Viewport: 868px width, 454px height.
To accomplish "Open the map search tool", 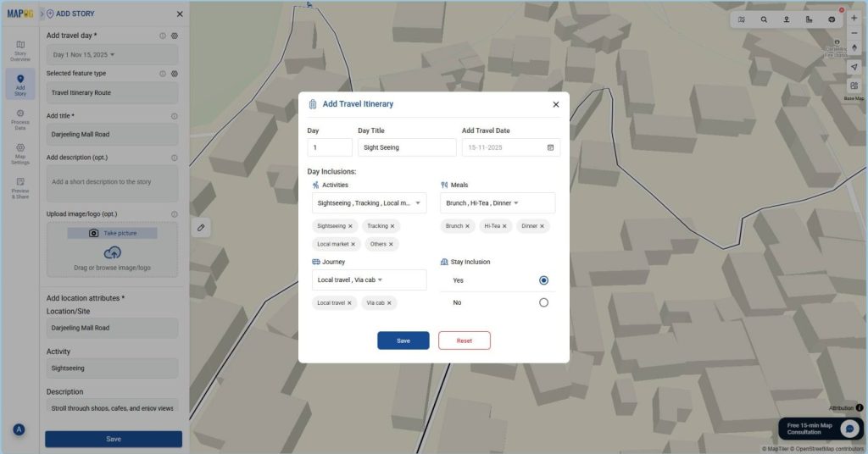I will 764,19.
